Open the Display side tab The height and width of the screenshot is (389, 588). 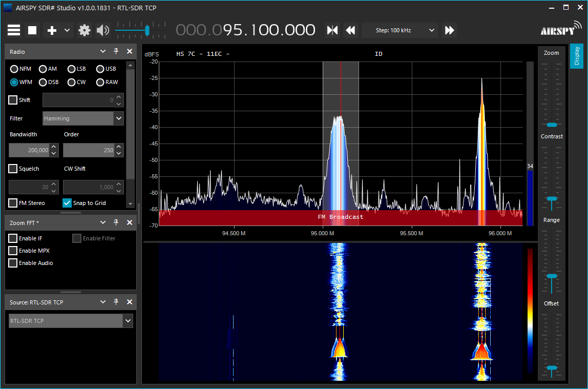(576, 56)
